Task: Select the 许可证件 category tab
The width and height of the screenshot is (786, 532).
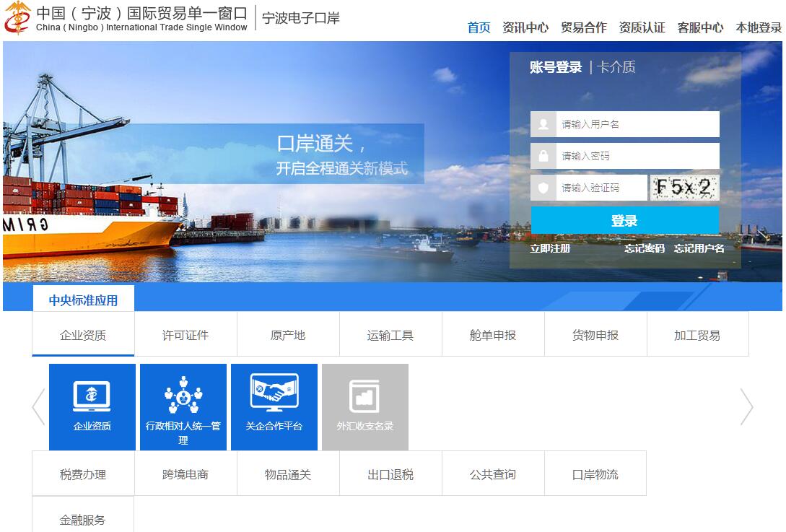Action: pyautogui.click(x=185, y=335)
